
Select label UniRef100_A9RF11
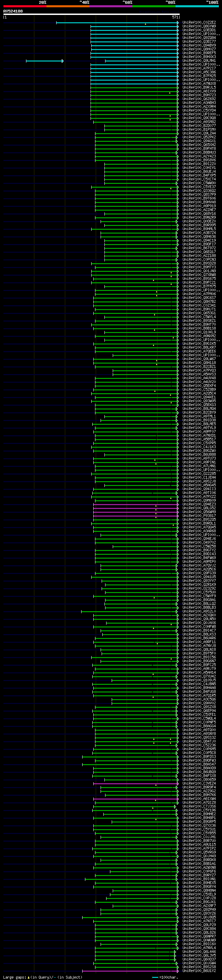click(199, 642)
